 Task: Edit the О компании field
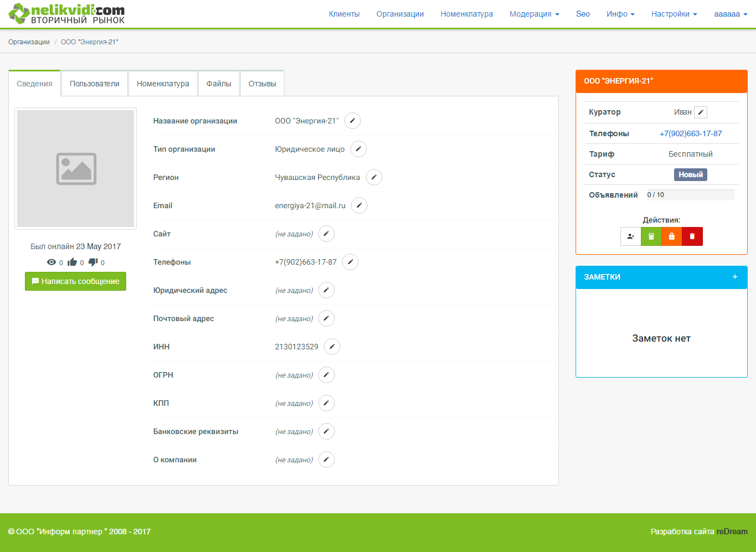tap(327, 460)
